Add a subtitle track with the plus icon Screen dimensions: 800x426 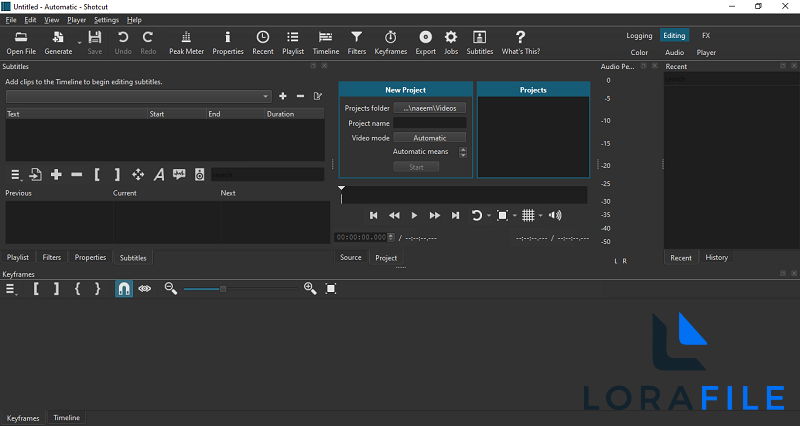click(283, 96)
